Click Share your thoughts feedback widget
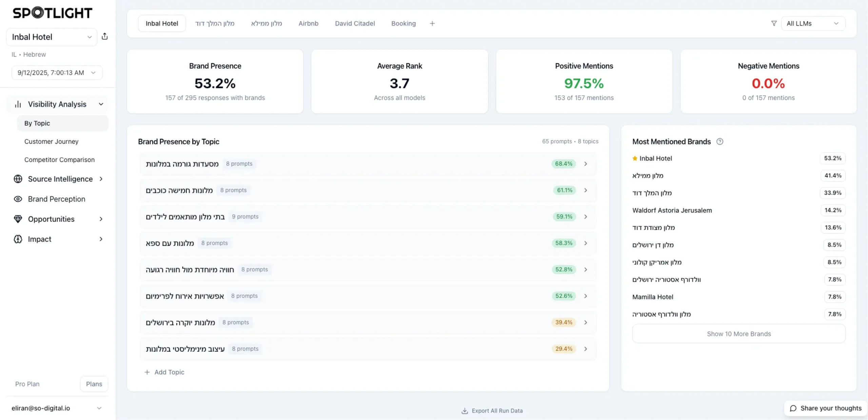The image size is (868, 420). tap(826, 408)
